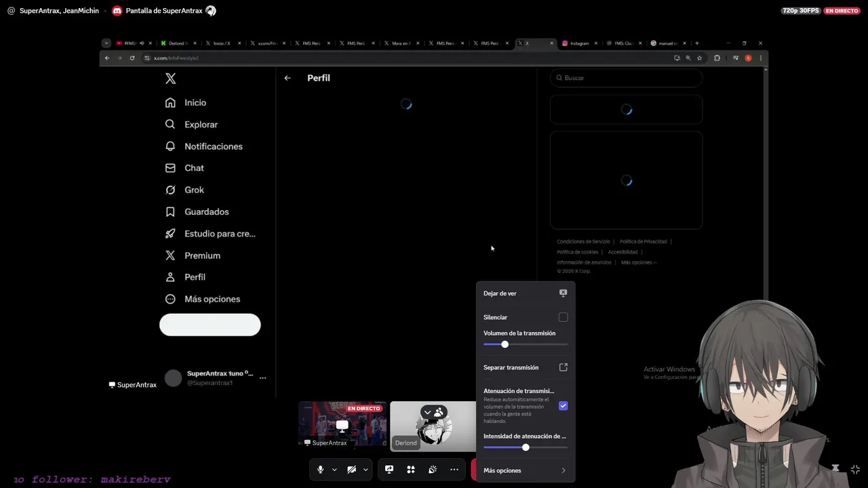Click browser back navigation arrow
The width and height of the screenshot is (868, 488).
point(107,58)
